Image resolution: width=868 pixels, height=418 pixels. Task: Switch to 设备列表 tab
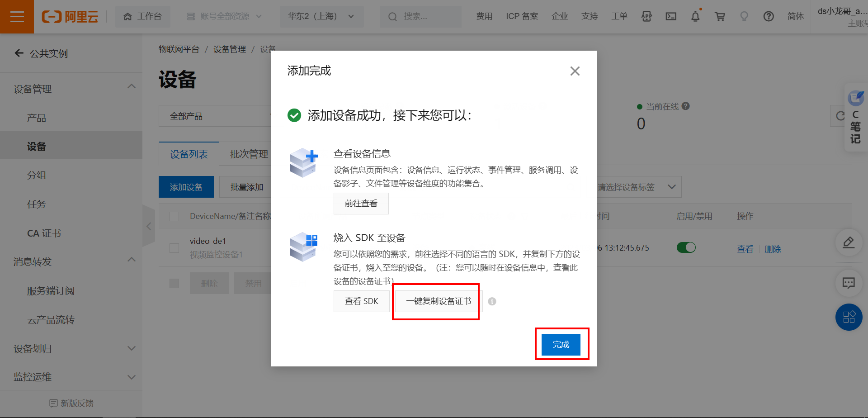coord(189,154)
